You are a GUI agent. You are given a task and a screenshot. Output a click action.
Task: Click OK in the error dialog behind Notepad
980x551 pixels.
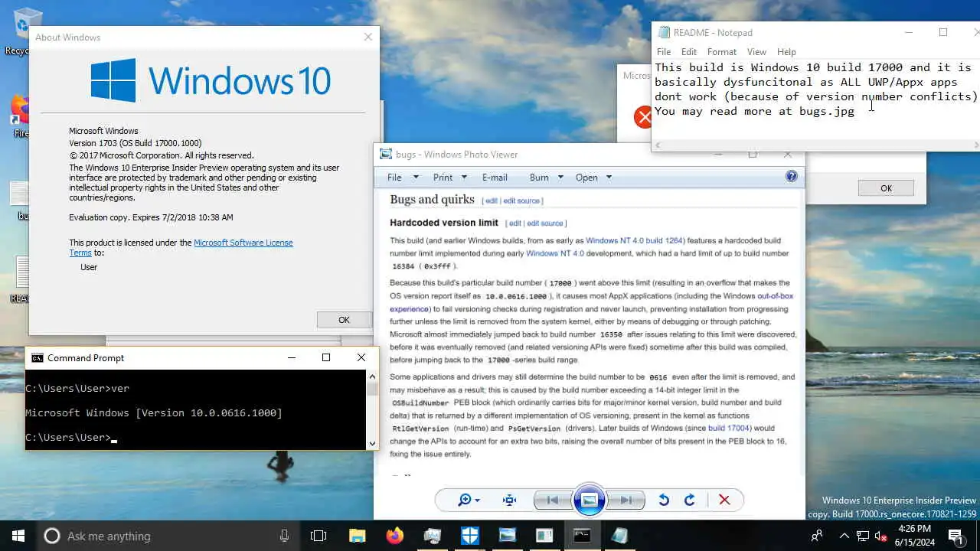[886, 188]
